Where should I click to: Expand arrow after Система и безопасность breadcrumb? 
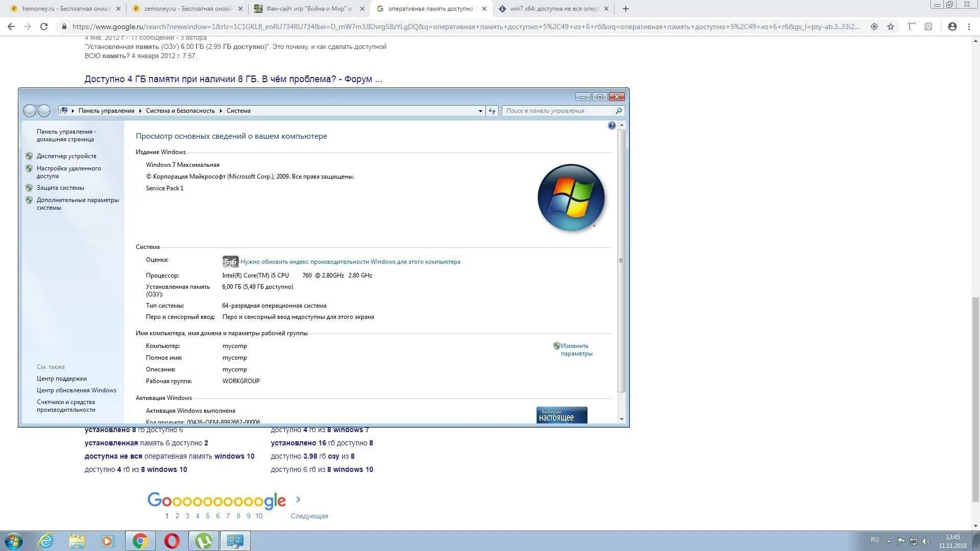pyautogui.click(x=221, y=111)
